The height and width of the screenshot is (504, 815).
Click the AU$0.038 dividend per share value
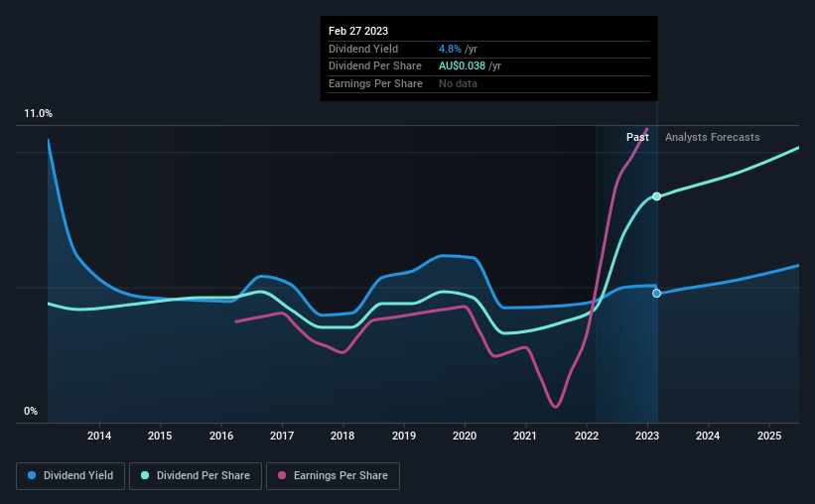click(x=462, y=66)
